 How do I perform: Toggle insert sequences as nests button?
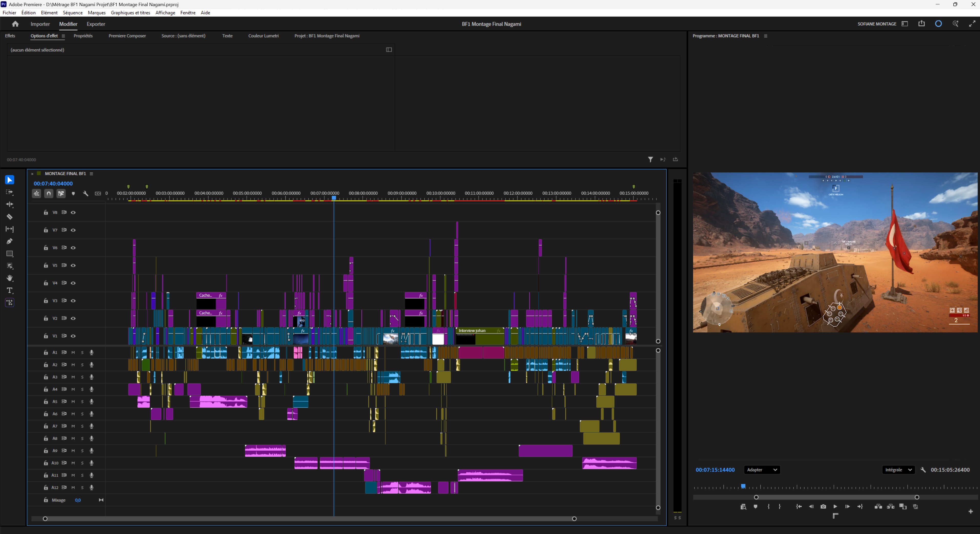coord(37,193)
